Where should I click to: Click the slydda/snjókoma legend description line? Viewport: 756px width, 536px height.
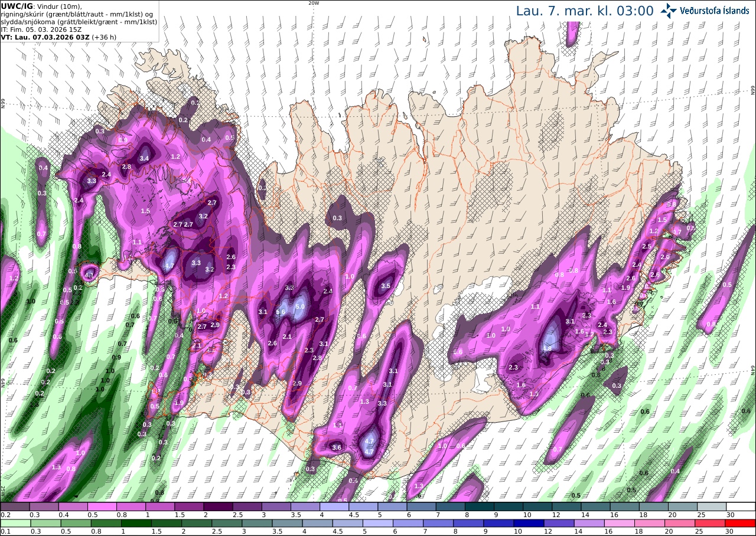[79, 21]
